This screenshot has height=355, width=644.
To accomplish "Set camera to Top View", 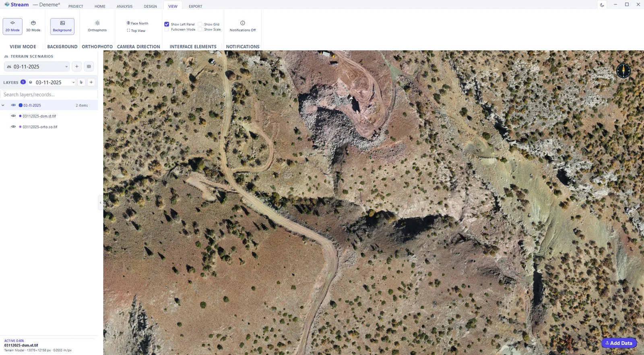I will tap(136, 31).
